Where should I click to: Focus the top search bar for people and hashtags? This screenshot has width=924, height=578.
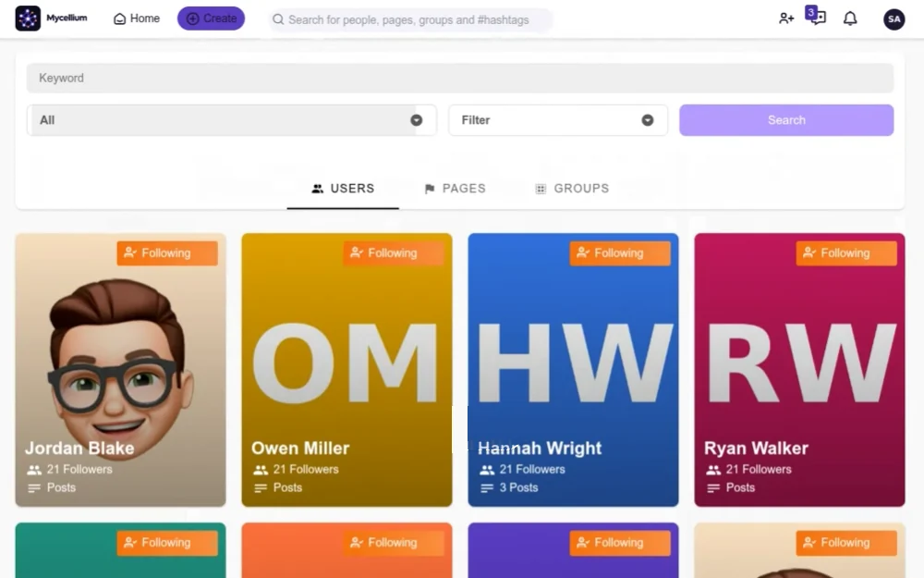tap(411, 20)
